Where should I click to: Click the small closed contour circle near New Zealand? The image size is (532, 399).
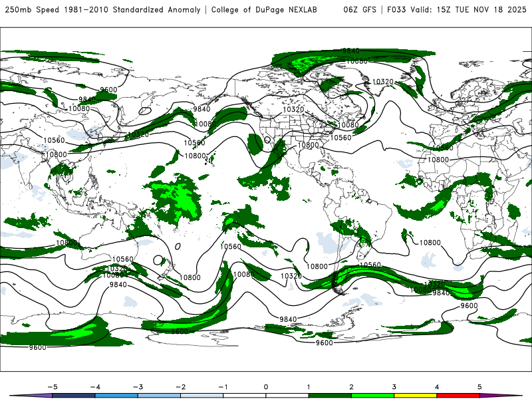pos(158,260)
